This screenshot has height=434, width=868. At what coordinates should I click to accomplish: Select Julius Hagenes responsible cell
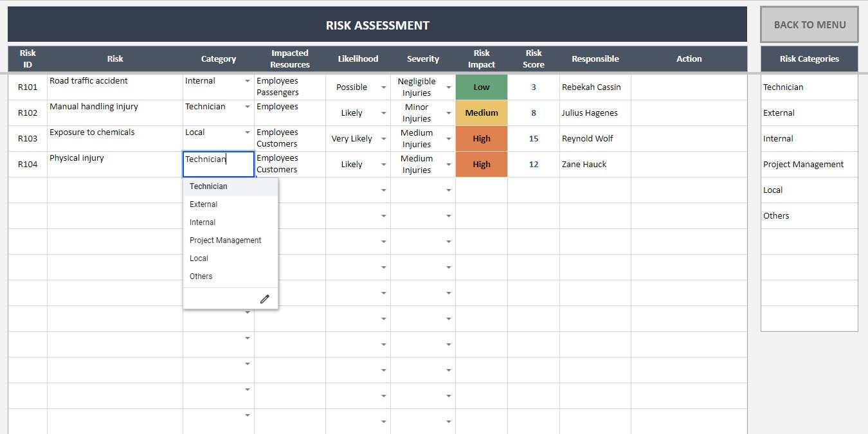pos(595,113)
